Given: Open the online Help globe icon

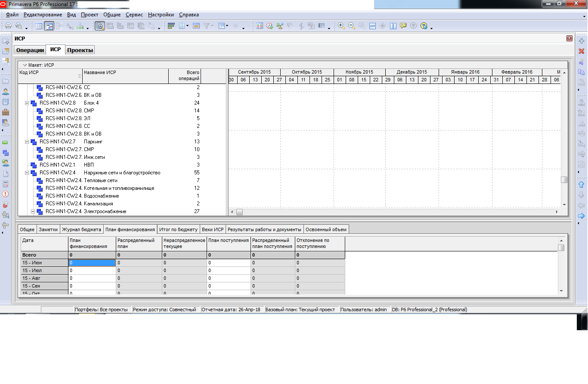Looking at the screenshot, I should [x=424, y=26].
